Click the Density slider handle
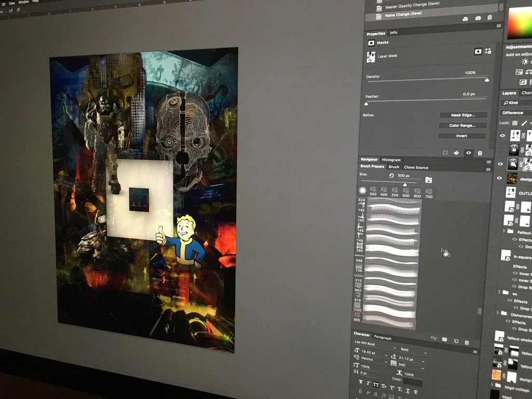The height and width of the screenshot is (399, 532). (487, 79)
